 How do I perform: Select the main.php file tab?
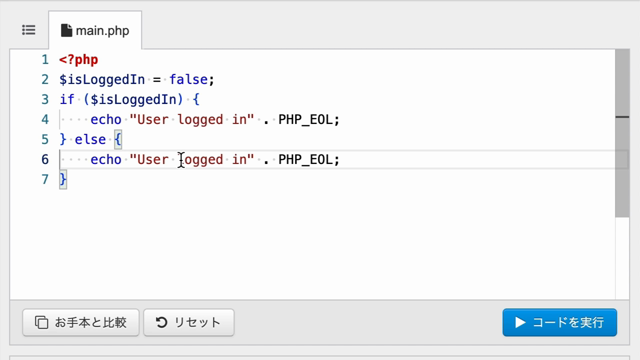click(x=95, y=31)
